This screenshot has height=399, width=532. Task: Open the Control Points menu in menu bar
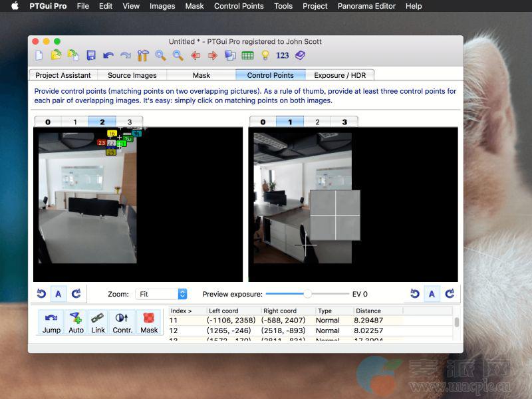click(x=239, y=6)
